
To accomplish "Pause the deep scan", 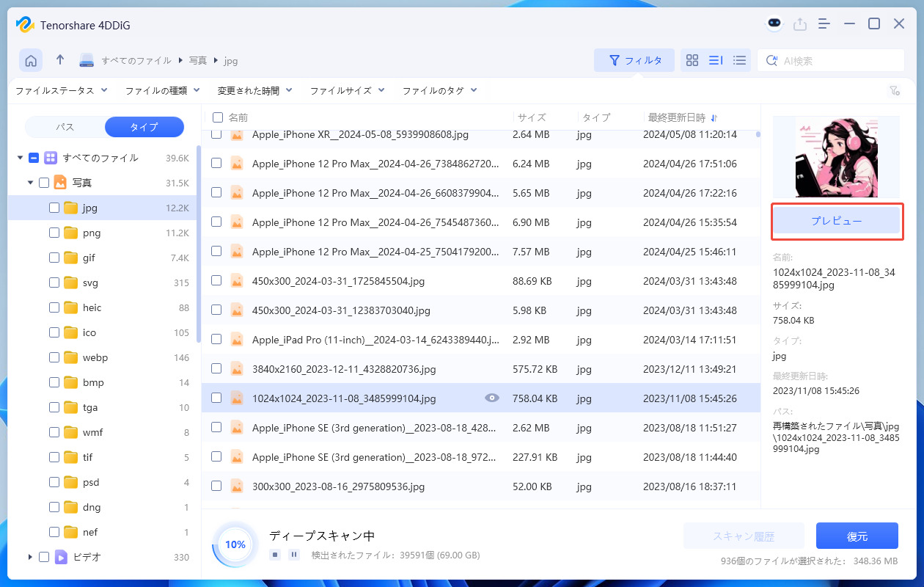I will (293, 555).
